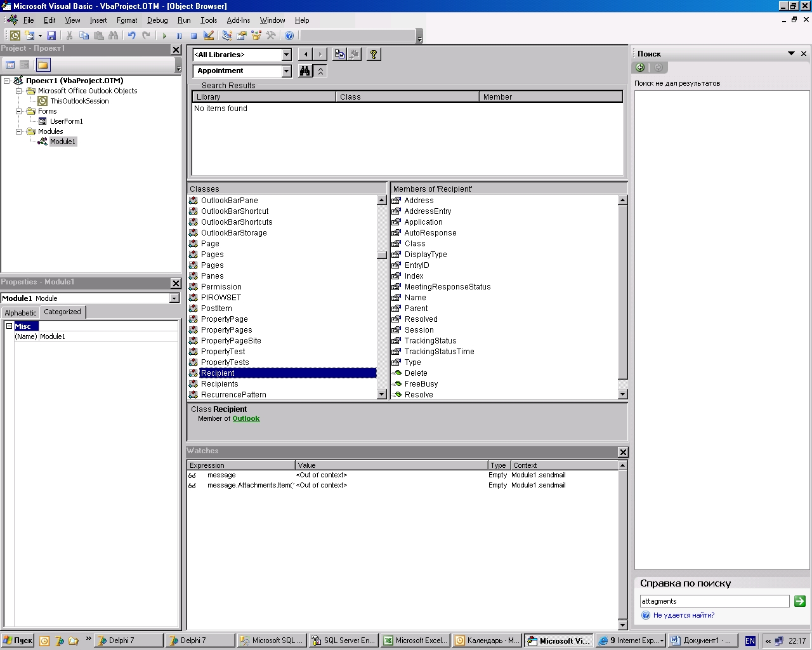Click View Code icon in Project panel
Viewport: 812px width, 650px height.
10,65
